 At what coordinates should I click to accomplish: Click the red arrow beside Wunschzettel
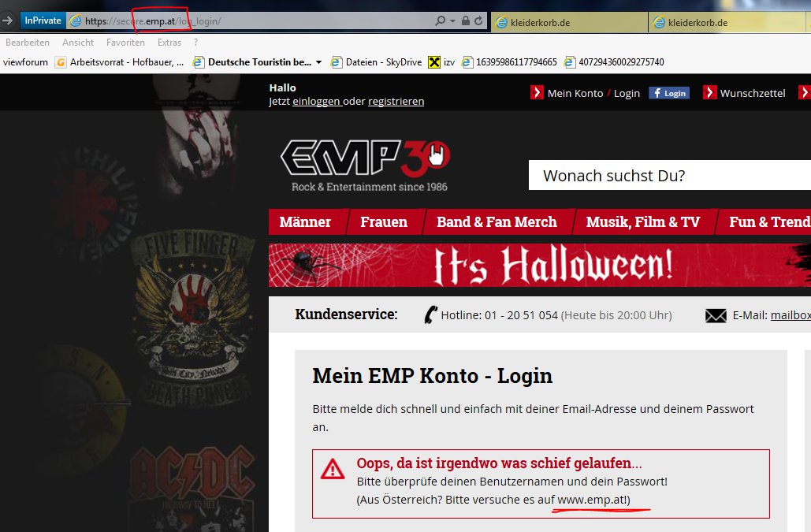coord(709,93)
